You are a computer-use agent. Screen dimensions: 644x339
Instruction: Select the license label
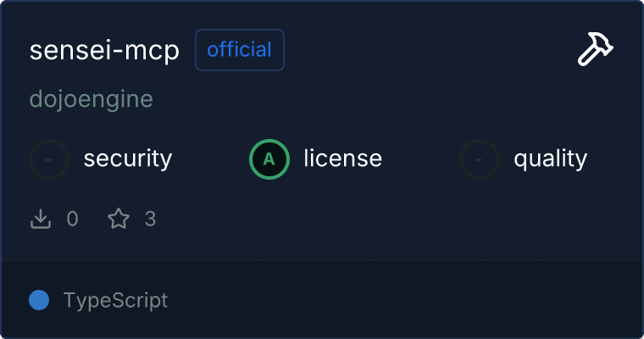click(342, 158)
